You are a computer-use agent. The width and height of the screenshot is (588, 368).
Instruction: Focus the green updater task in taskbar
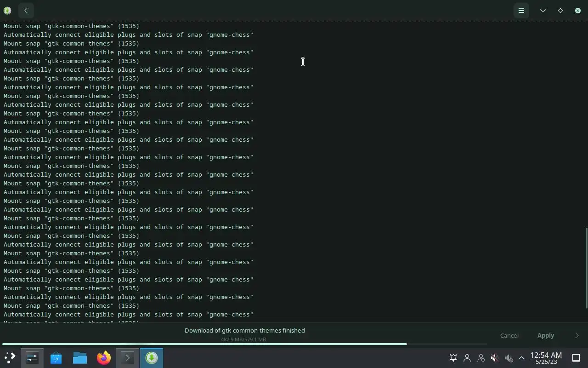pyautogui.click(x=152, y=358)
